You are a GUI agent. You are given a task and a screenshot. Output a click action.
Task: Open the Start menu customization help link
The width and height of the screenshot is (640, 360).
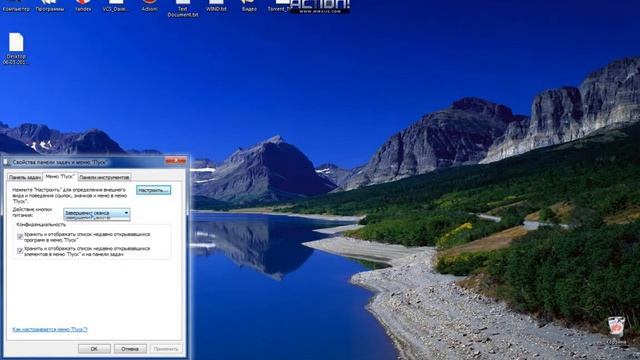(x=50, y=329)
